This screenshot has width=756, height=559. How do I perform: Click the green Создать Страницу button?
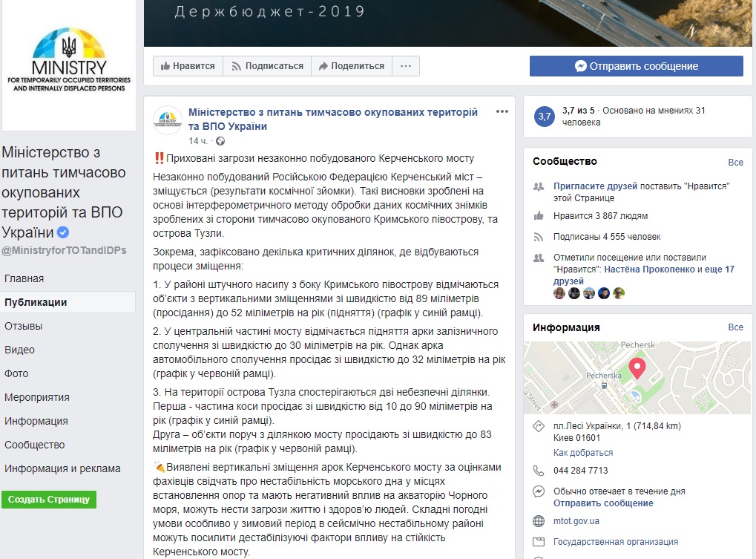[x=49, y=499]
